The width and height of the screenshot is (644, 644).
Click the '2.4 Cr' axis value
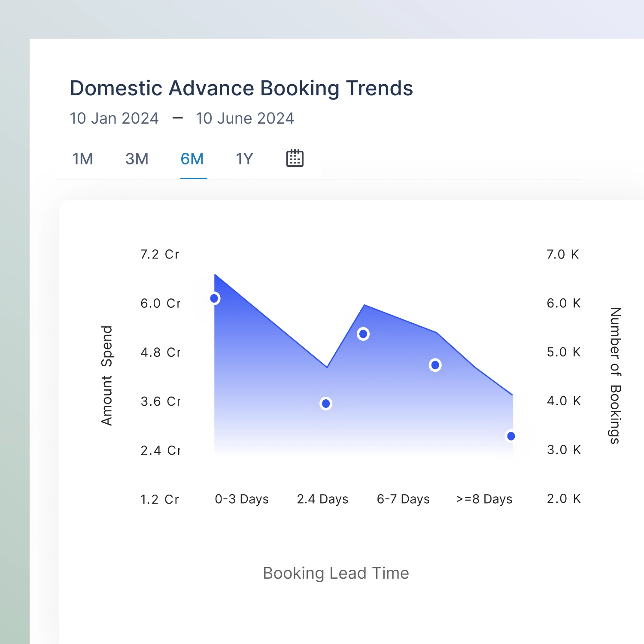click(x=160, y=450)
